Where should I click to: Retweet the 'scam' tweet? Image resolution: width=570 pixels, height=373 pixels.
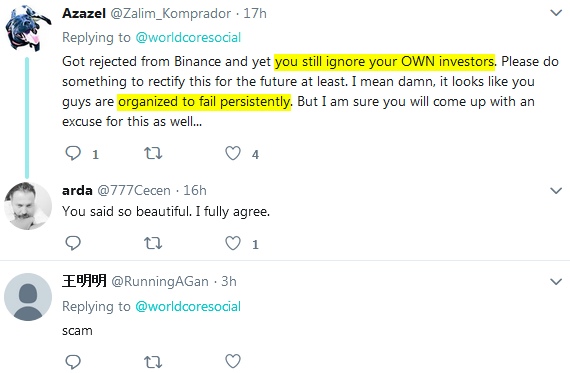point(153,362)
